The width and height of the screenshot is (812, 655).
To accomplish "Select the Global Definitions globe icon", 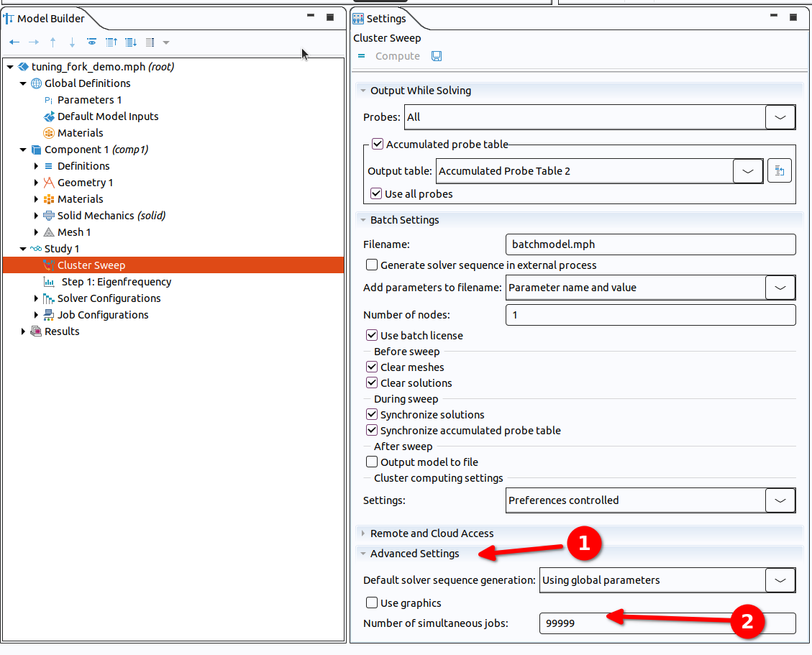I will [x=36, y=83].
